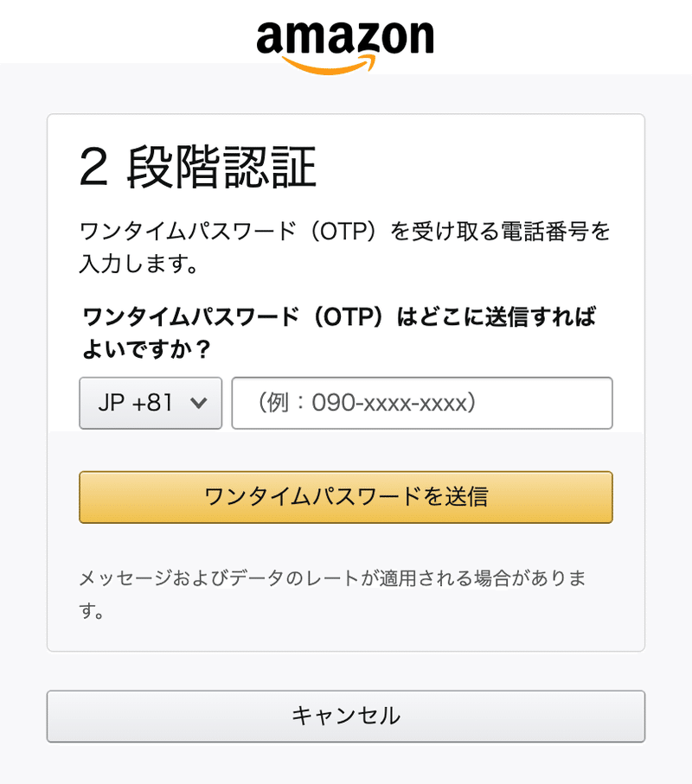Click the （例： placeholder inside phone field
The height and width of the screenshot is (784, 692).
(x=281, y=403)
